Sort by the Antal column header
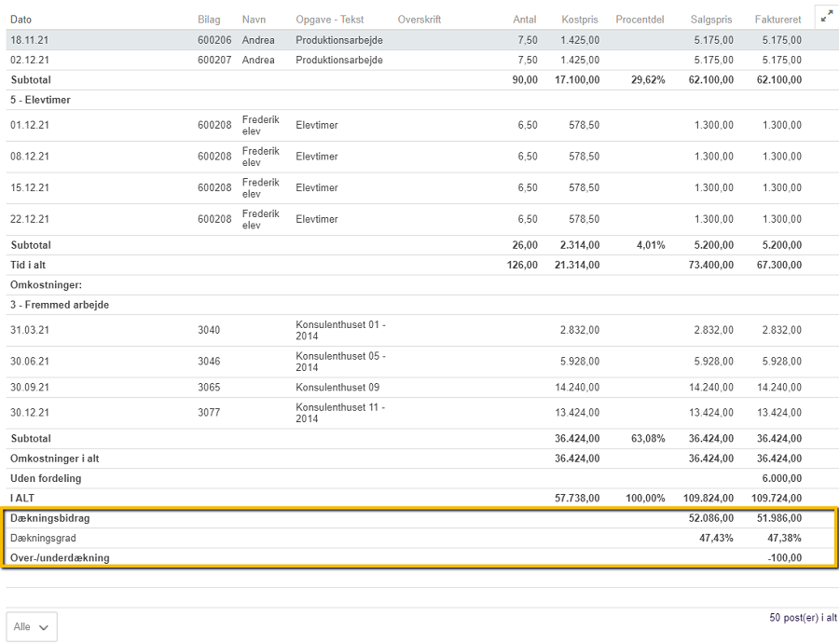 [525, 20]
